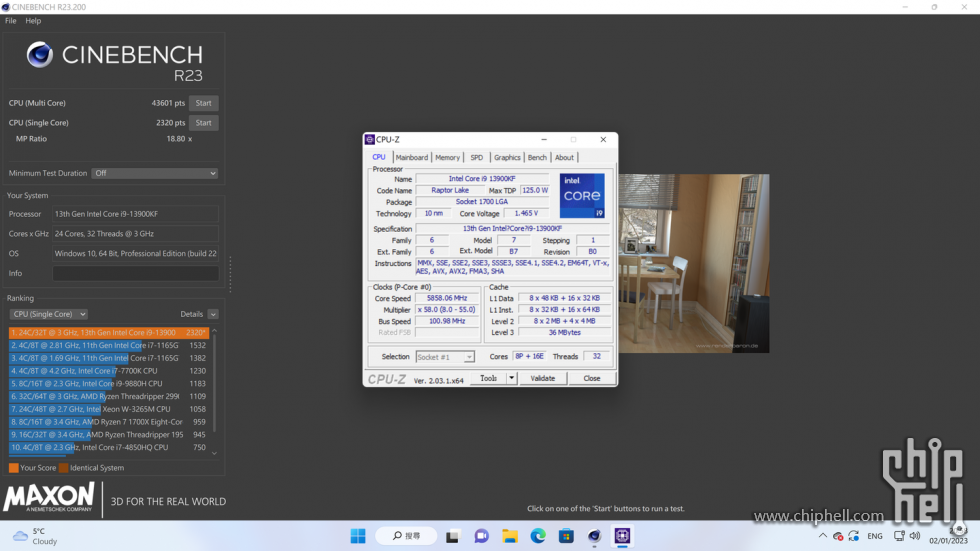Open the Tools dropdown arrow in CPU-Z
The image size is (980, 551).
[511, 379]
